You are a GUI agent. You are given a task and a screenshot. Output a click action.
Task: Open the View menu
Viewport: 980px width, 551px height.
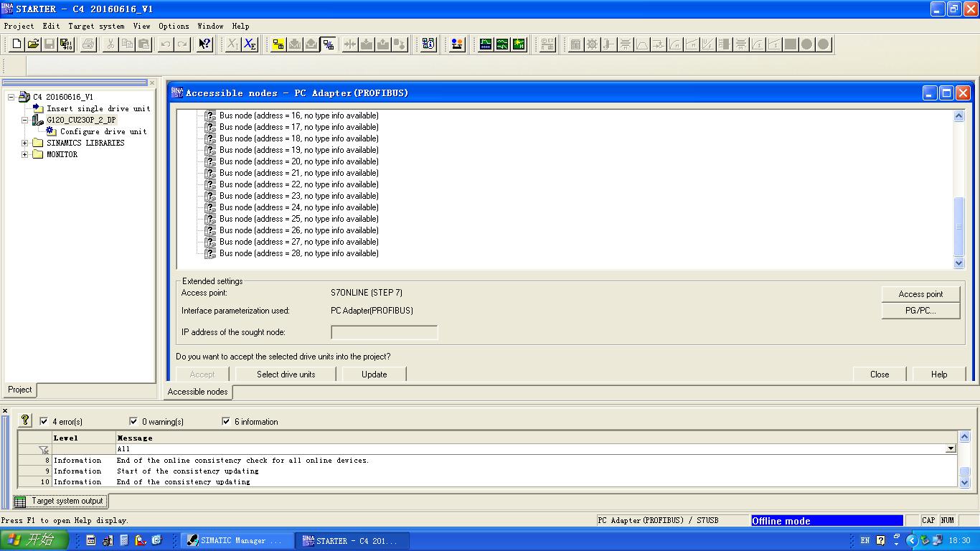pyautogui.click(x=142, y=26)
